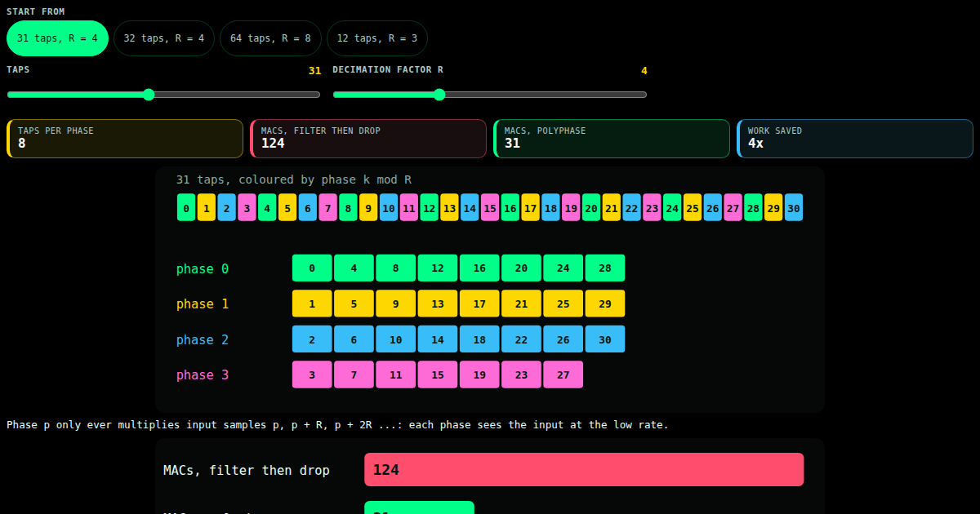980x514 pixels.
Task: Click the Taps slider
Action: (x=164, y=95)
